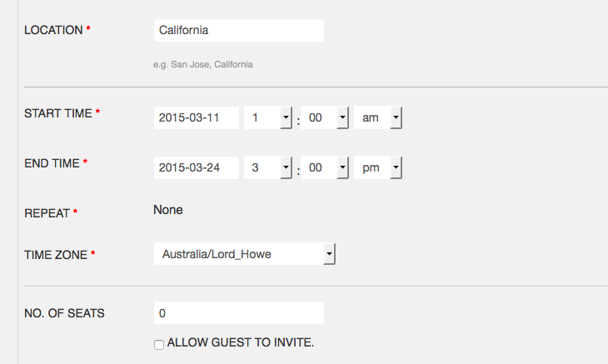
Task: Open the start time hour dropdown
Action: click(x=267, y=118)
